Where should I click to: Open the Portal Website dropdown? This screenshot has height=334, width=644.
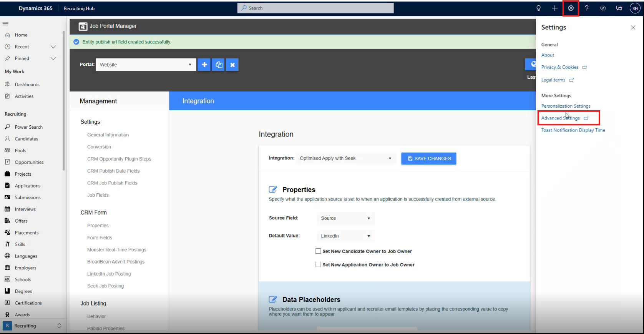click(146, 65)
